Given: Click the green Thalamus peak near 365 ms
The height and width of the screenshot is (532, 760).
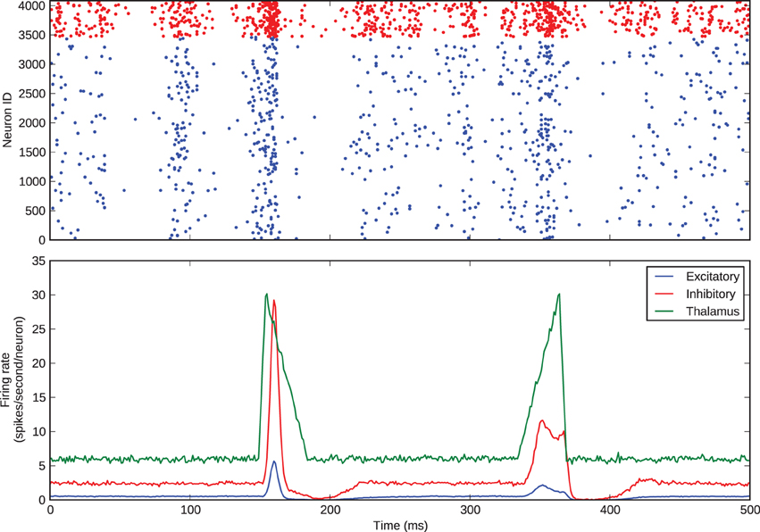Looking at the screenshot, I should tap(559, 294).
